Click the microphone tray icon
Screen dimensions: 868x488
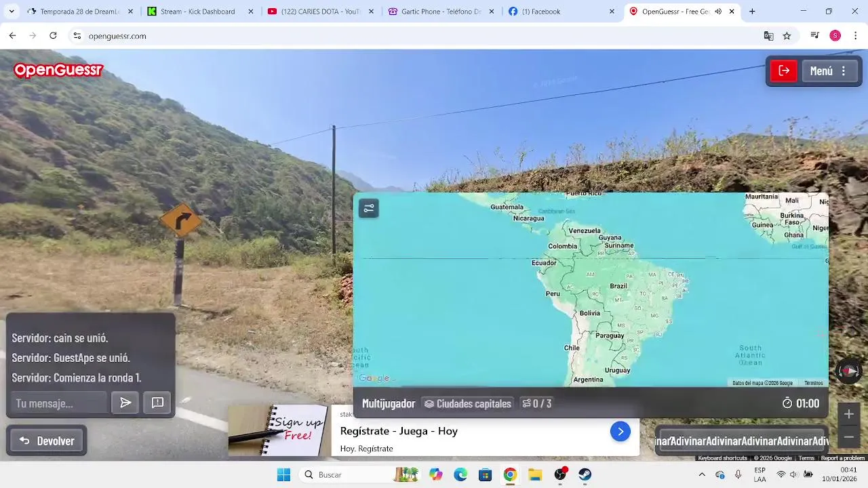click(x=738, y=474)
